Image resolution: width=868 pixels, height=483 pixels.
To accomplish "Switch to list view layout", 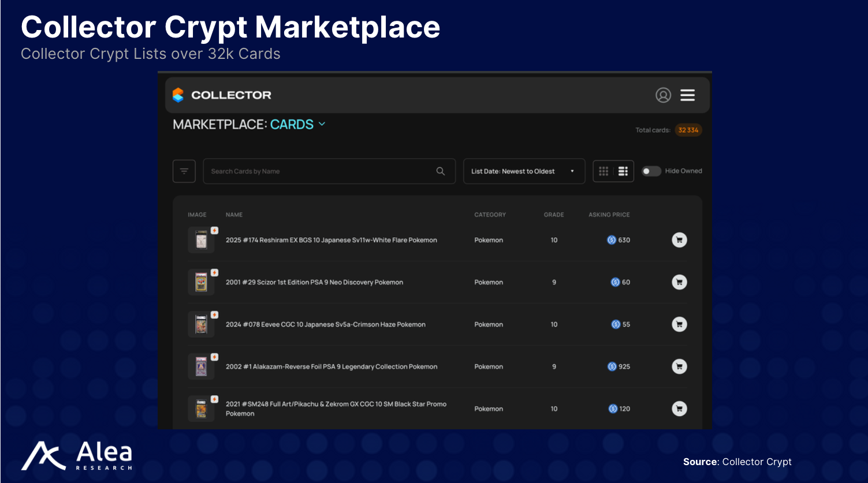I will 624,171.
